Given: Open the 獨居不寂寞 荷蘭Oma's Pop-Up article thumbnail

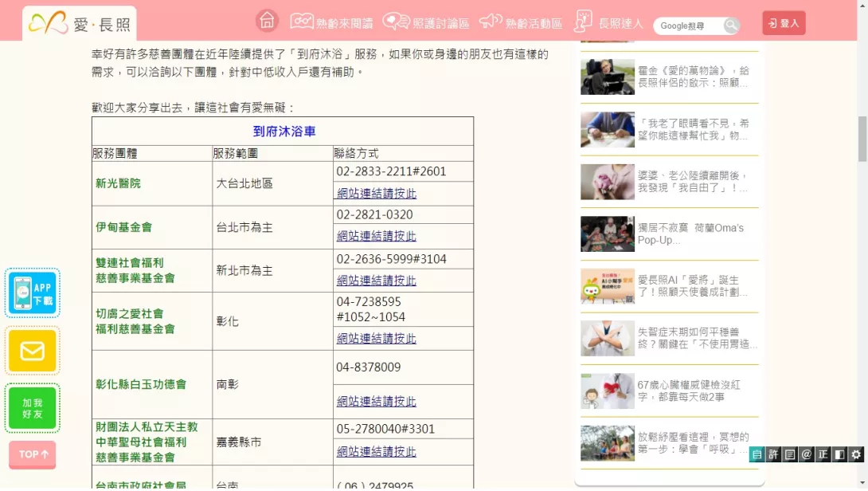Looking at the screenshot, I should click(608, 234).
